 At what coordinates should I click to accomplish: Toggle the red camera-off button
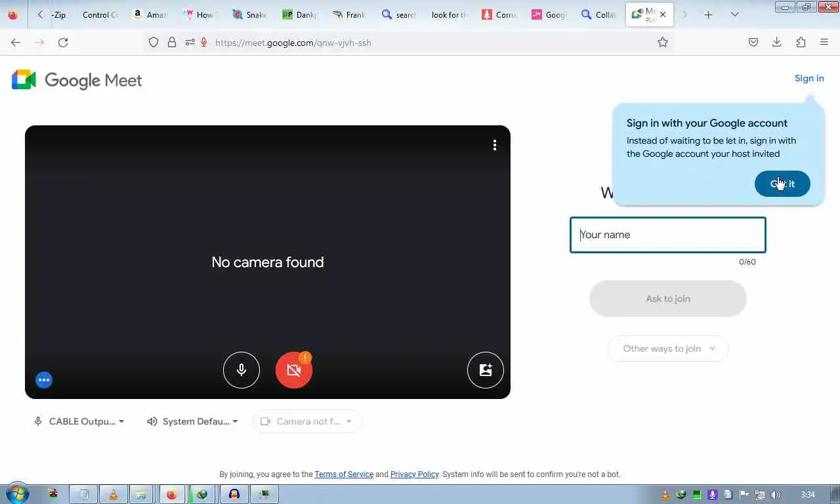click(294, 370)
